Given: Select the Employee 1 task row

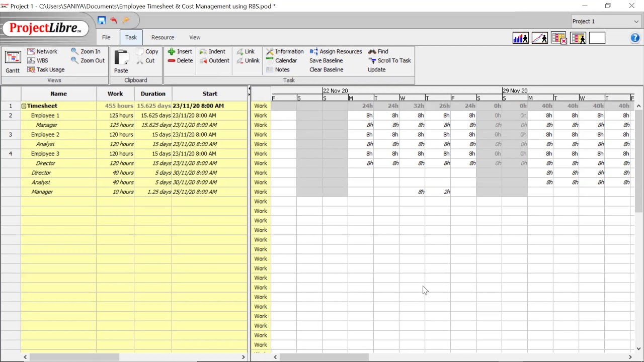Looking at the screenshot, I should click(124, 115).
